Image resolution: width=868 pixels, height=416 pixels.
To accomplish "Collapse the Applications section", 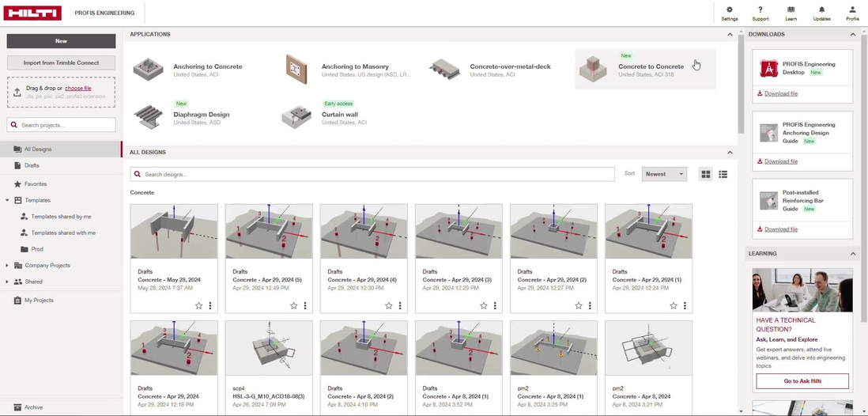I will pos(730,35).
